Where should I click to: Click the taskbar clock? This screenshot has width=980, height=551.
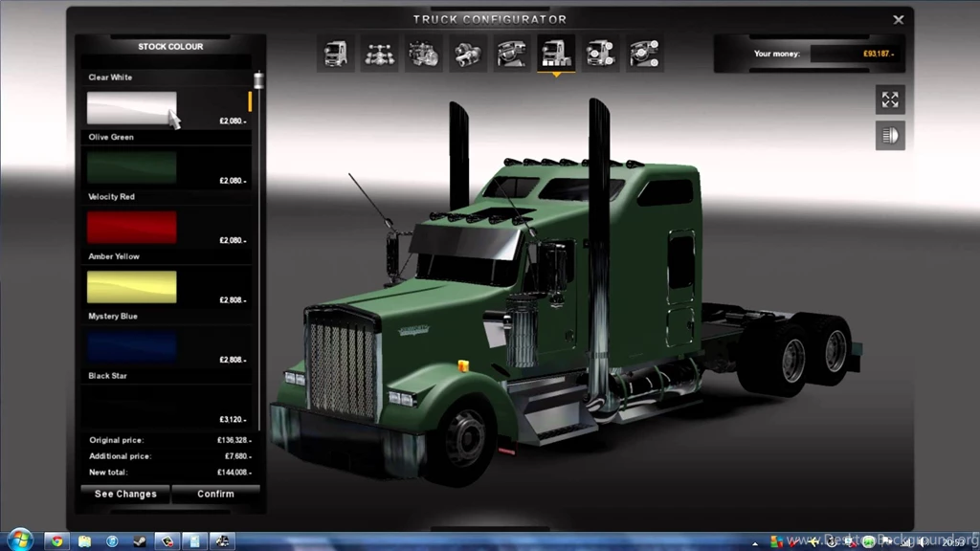953,542
